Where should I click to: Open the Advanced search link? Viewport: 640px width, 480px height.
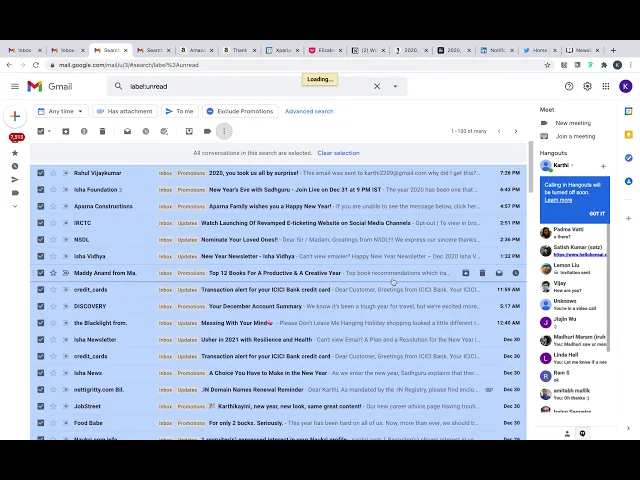click(x=309, y=111)
